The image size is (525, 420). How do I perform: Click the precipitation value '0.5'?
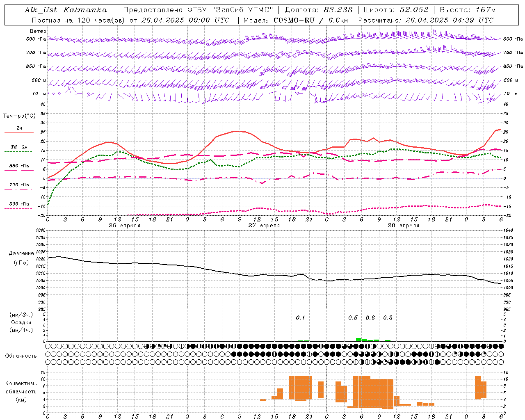tap(353, 317)
